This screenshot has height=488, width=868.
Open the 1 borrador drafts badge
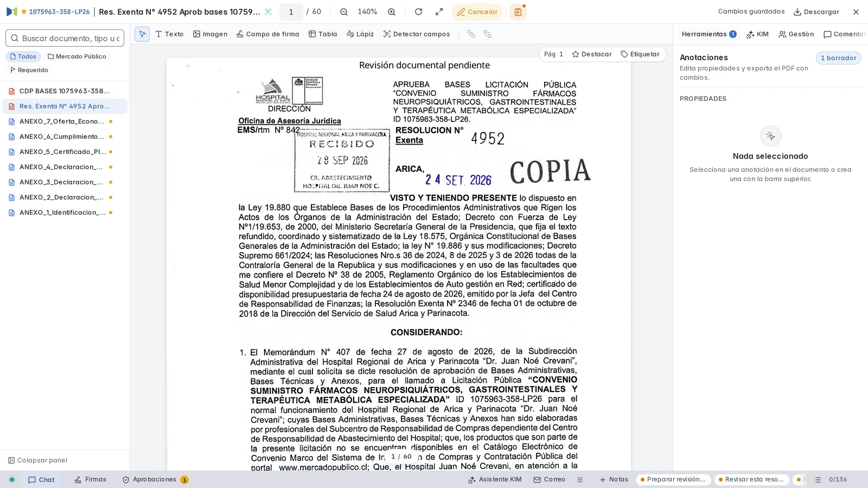838,58
